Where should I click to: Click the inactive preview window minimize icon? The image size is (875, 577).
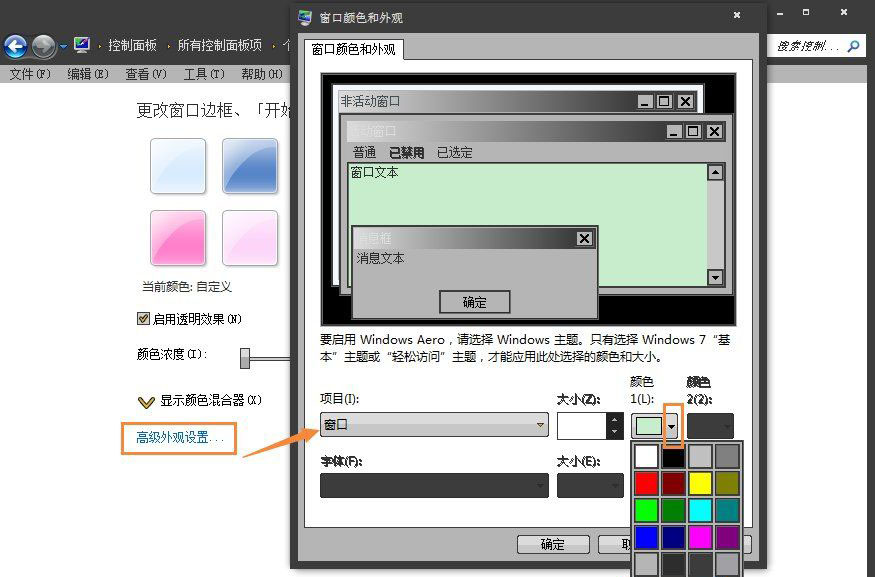[645, 102]
